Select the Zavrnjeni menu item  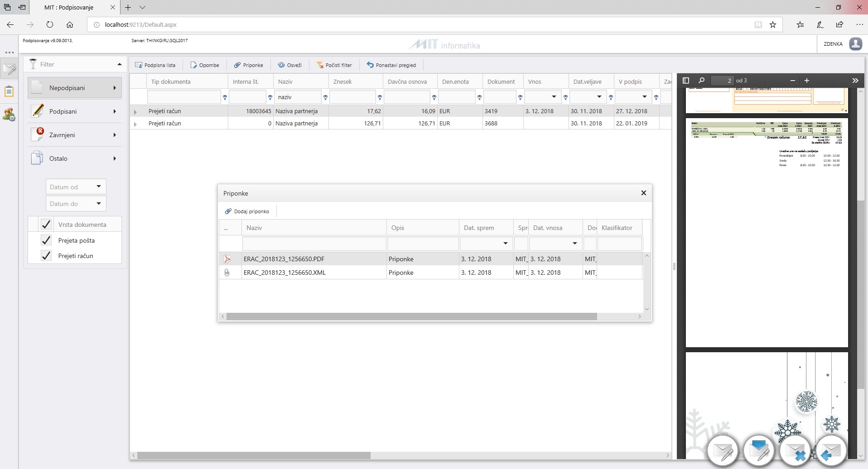[x=75, y=135]
